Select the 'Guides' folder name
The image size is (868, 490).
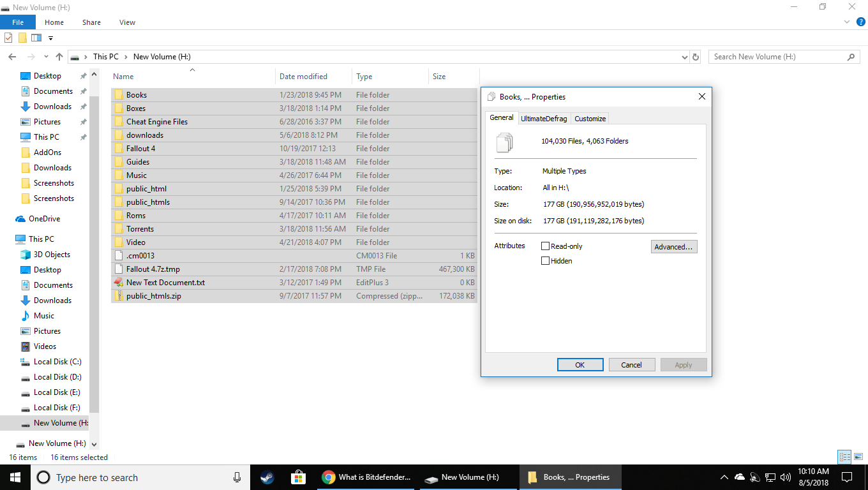pyautogui.click(x=138, y=162)
